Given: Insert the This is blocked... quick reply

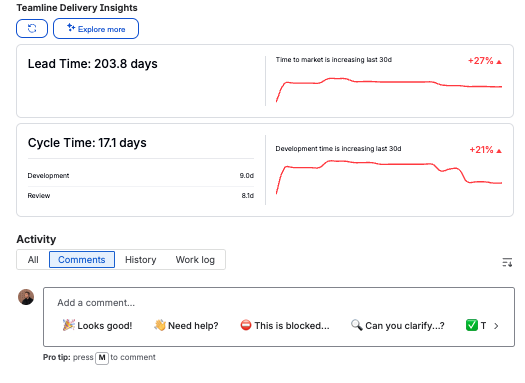Looking at the screenshot, I should [285, 325].
